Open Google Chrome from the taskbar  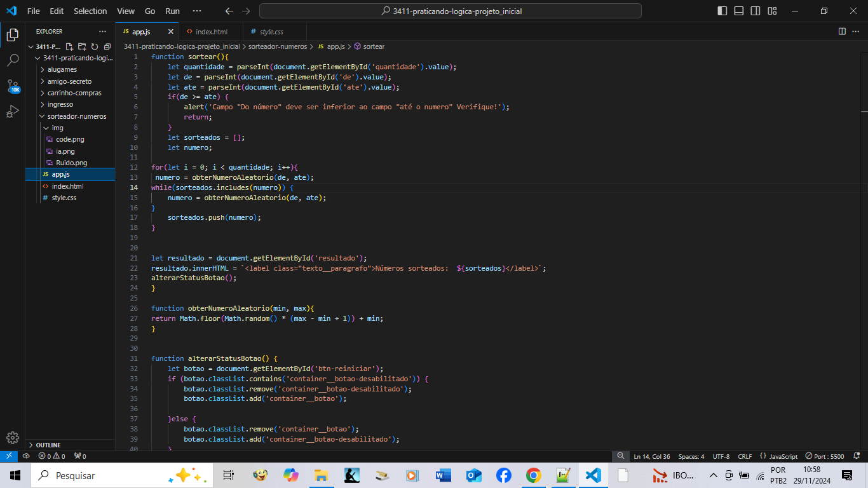533,475
